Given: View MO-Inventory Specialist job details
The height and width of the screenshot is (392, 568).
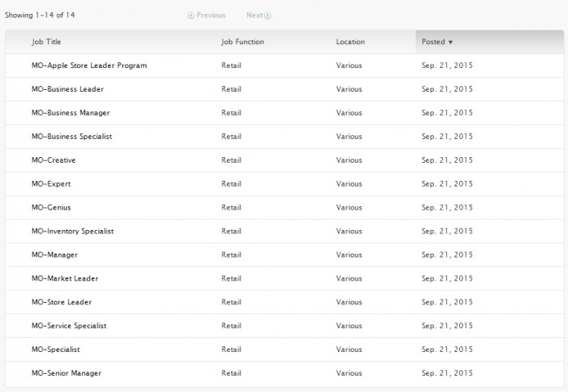Looking at the screenshot, I should 72,232.
